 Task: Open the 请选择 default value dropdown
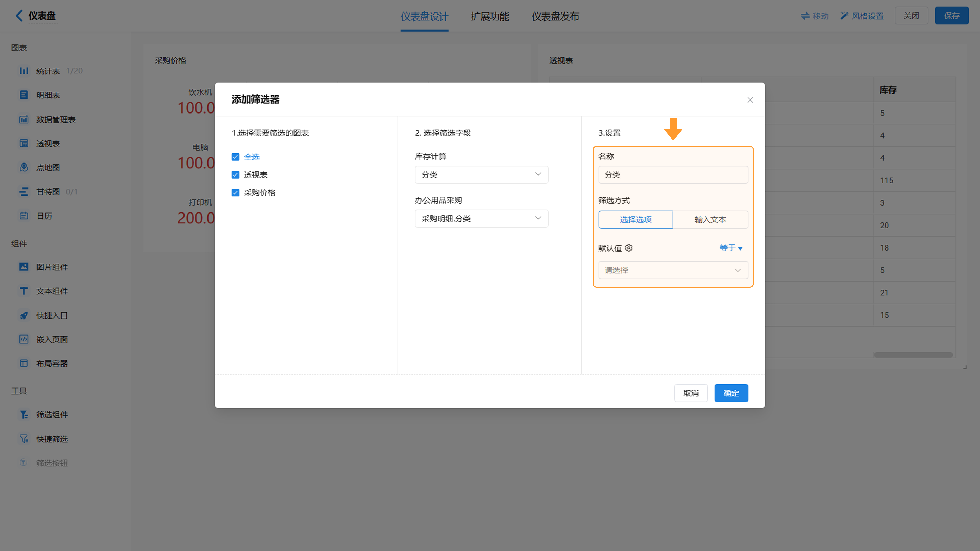coord(673,270)
